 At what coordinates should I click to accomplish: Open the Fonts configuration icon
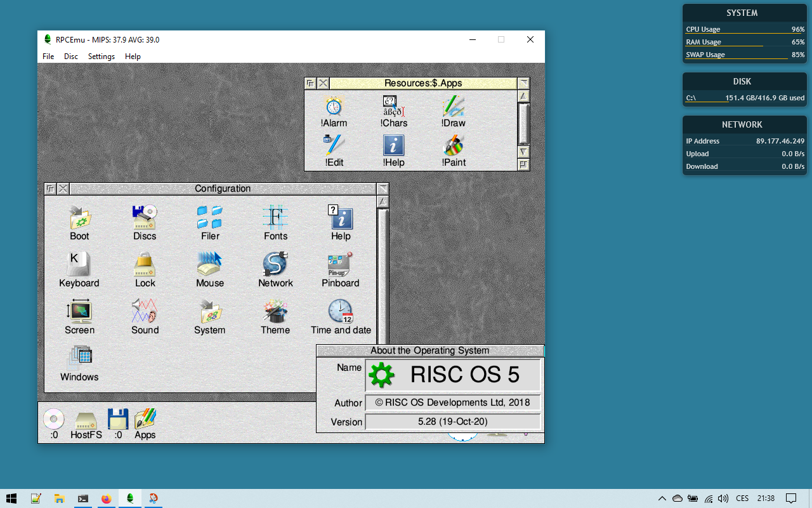pos(275,218)
